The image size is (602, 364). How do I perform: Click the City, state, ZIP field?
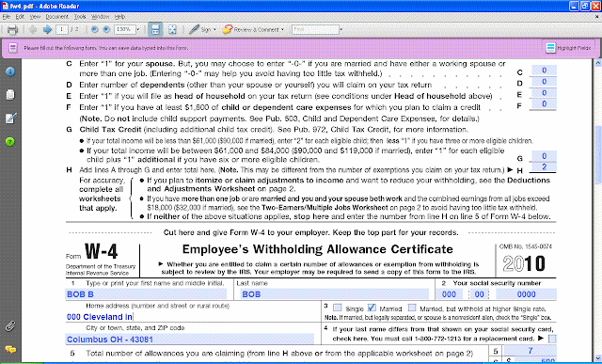coord(190,339)
